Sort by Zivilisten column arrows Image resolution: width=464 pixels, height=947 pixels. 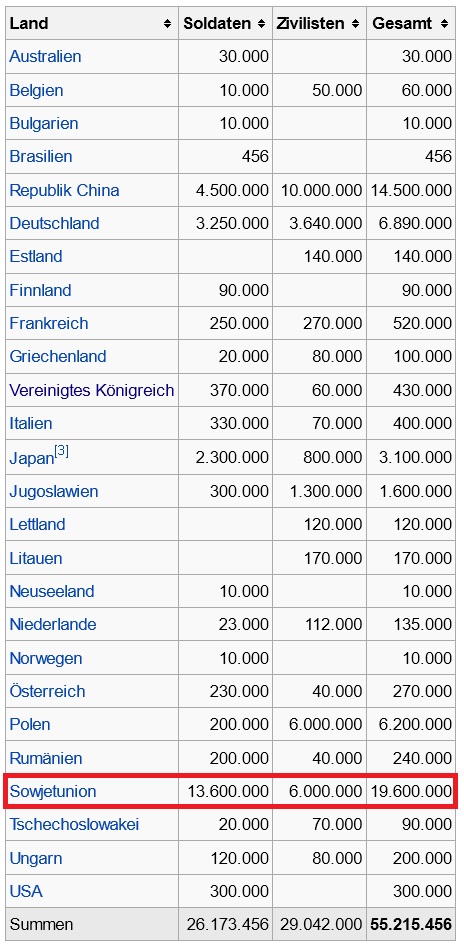[x=355, y=24]
